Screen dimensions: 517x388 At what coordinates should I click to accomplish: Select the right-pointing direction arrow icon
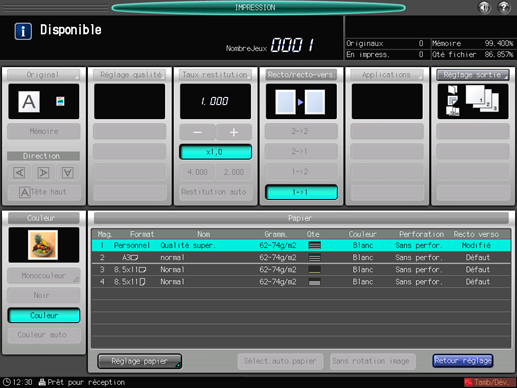(x=43, y=172)
